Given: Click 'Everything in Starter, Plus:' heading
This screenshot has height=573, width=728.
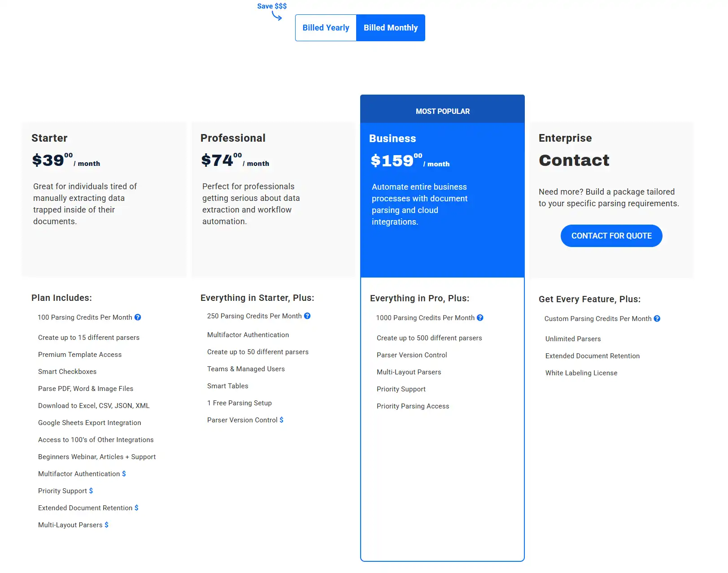Looking at the screenshot, I should point(257,298).
